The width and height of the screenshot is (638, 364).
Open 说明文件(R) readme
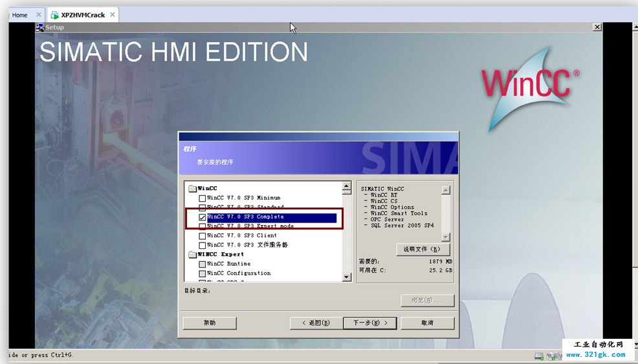[423, 250]
